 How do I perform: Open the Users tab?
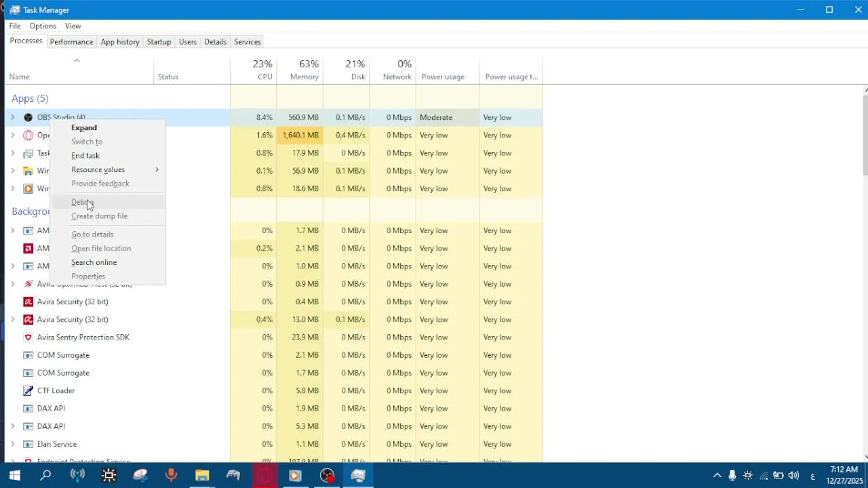pos(188,41)
